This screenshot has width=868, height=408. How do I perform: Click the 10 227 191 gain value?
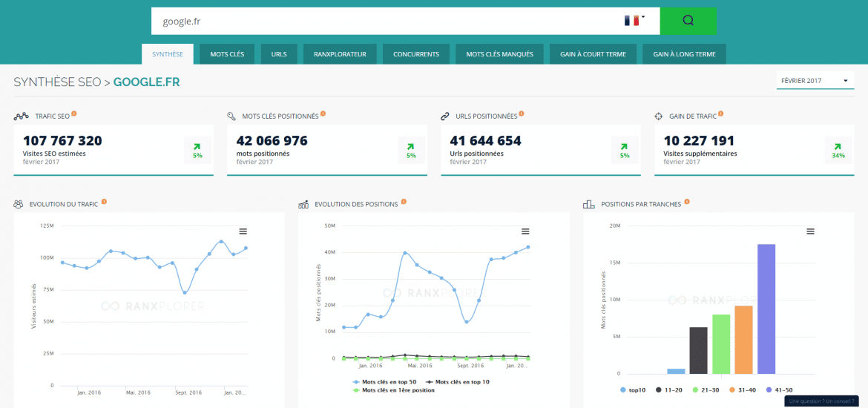(699, 141)
